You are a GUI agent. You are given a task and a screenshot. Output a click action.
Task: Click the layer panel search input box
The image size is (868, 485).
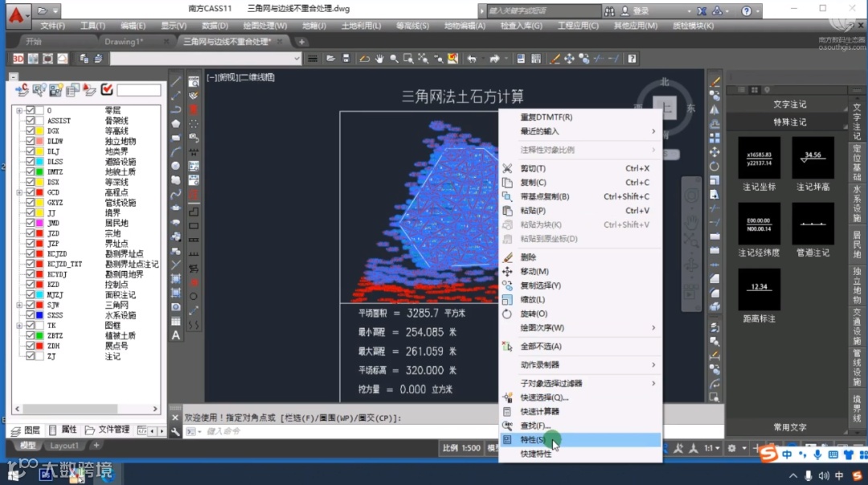point(138,90)
